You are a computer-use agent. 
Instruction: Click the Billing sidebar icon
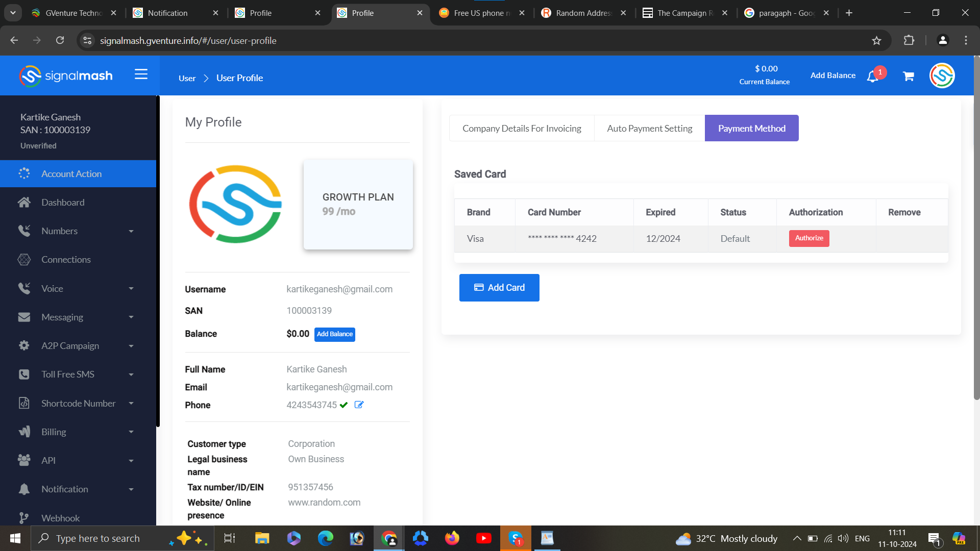[24, 432]
